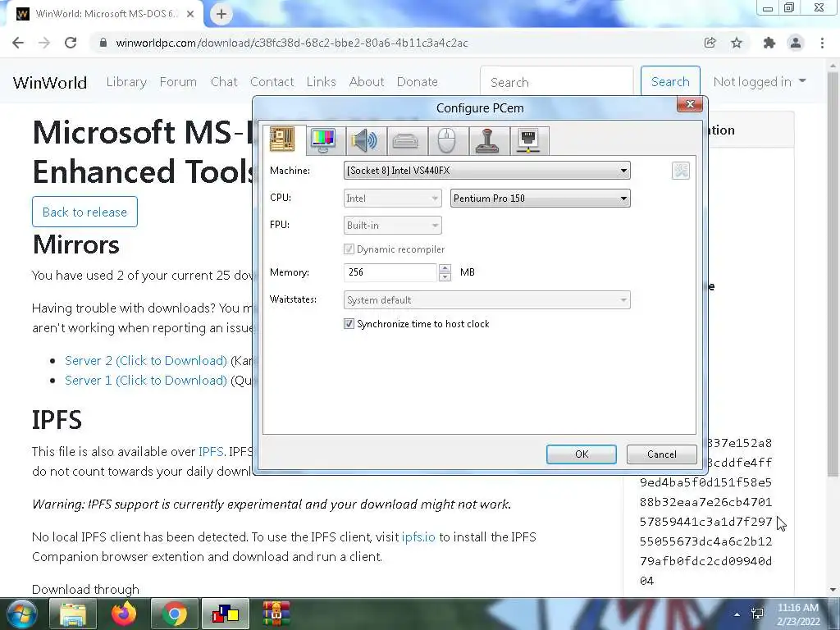Open the Contact link on WinWorld

(272, 82)
